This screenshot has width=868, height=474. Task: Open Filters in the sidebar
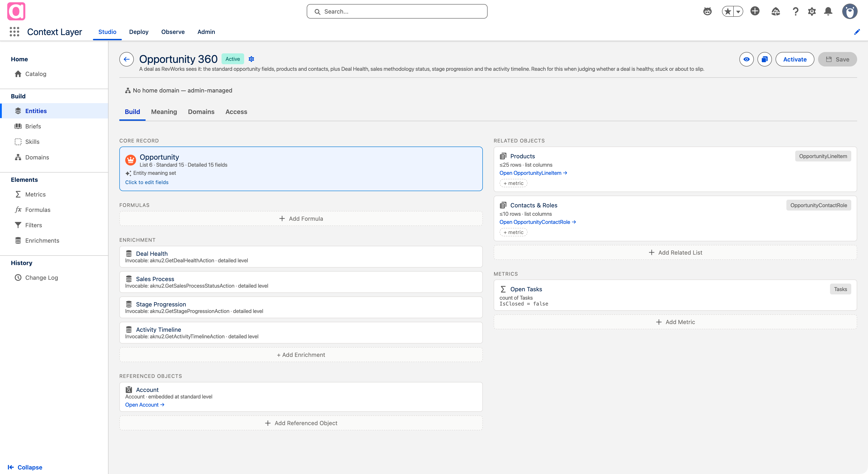coord(54,225)
